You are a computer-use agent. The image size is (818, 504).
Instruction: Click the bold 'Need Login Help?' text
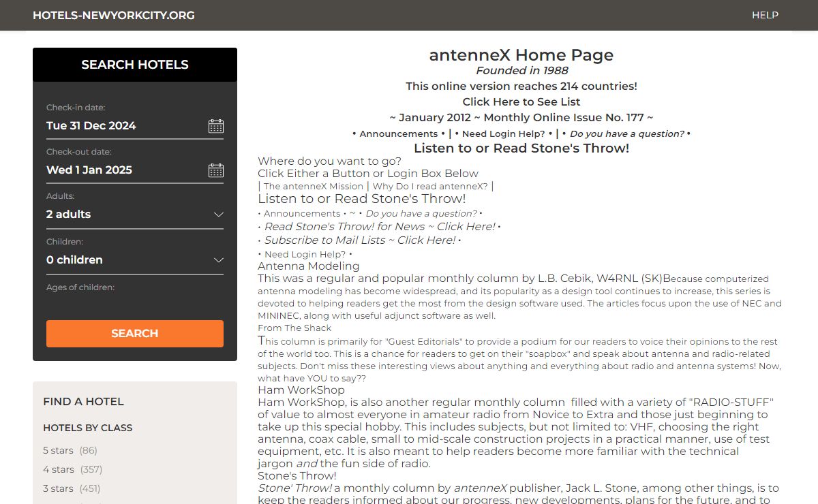(x=504, y=134)
